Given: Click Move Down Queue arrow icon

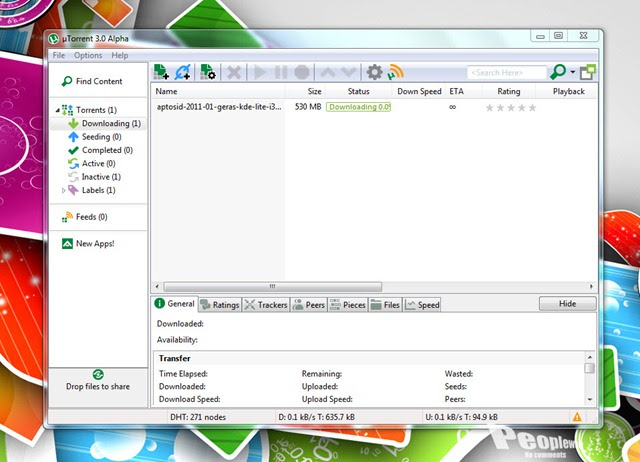Looking at the screenshot, I should pyautogui.click(x=349, y=73).
